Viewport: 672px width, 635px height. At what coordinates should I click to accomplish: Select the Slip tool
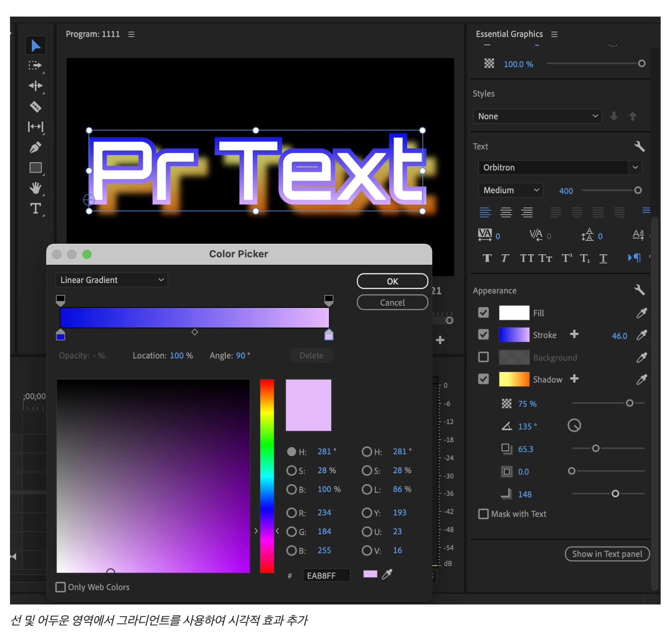(36, 127)
